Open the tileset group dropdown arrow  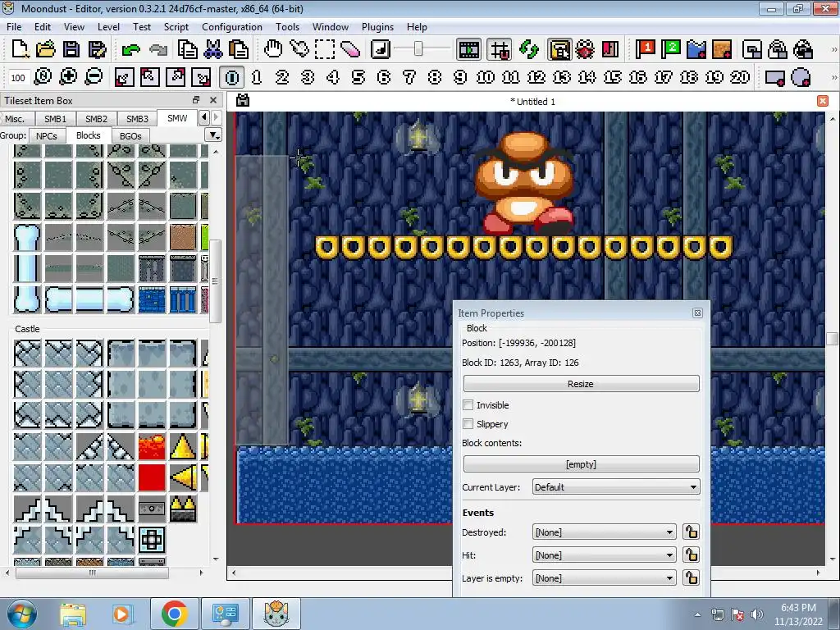[x=214, y=135]
